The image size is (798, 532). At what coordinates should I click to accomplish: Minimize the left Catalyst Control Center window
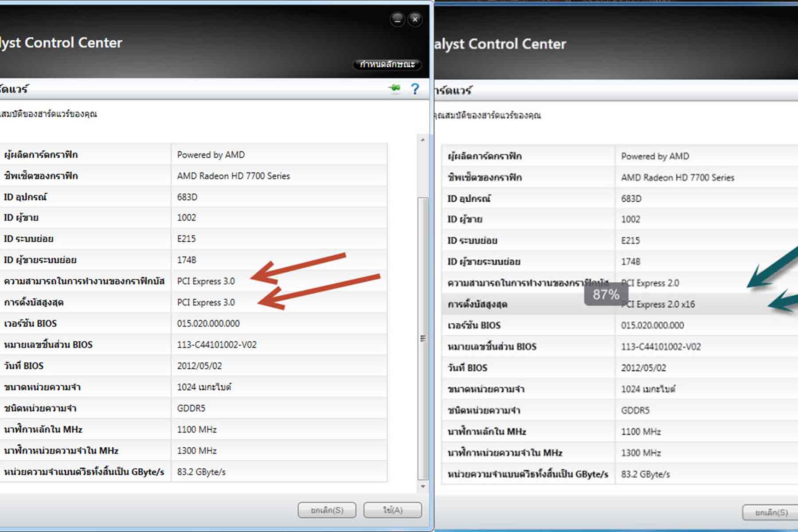(397, 19)
